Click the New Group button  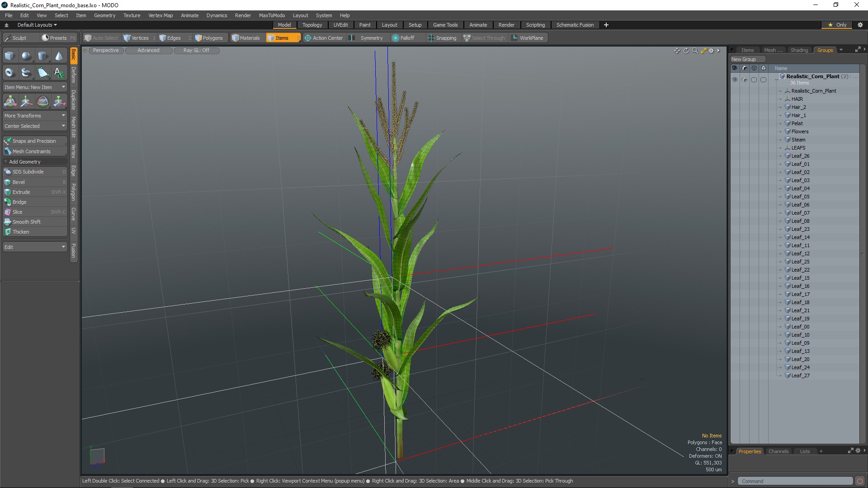pyautogui.click(x=748, y=59)
